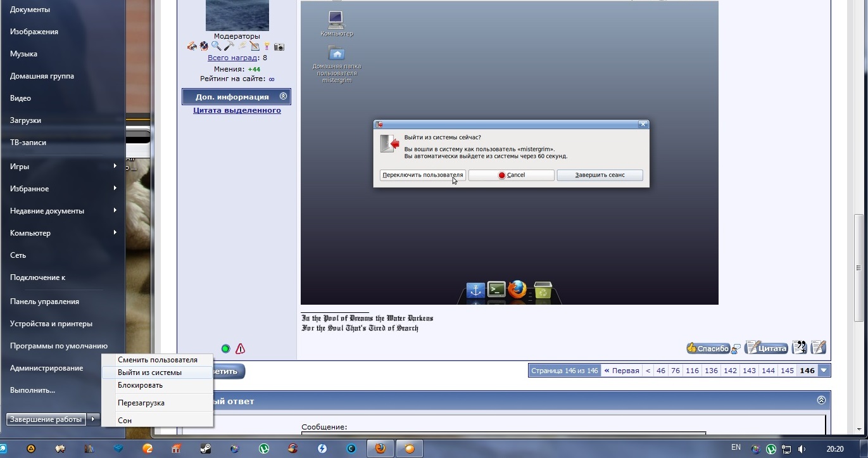Viewport: 868px width, 458px height.
Task: Collapse the Доп. информация panel
Action: click(283, 96)
